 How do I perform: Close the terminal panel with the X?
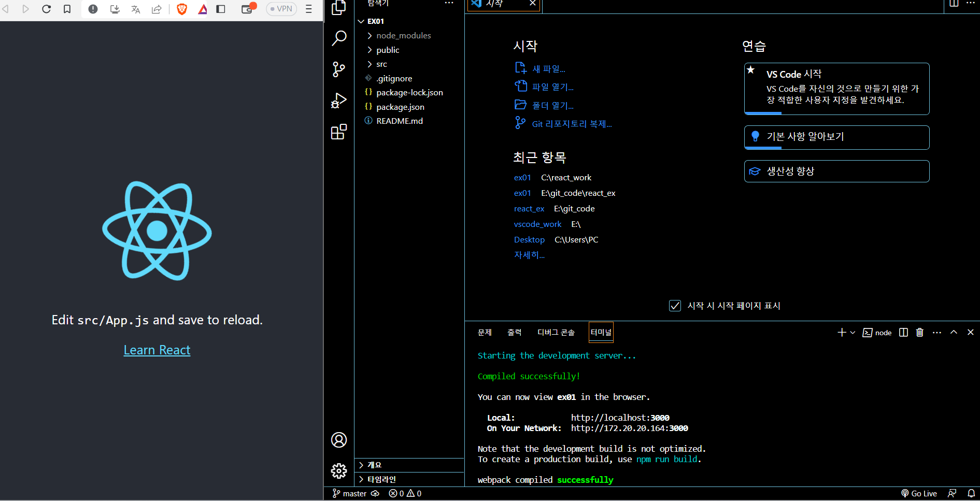tap(971, 332)
